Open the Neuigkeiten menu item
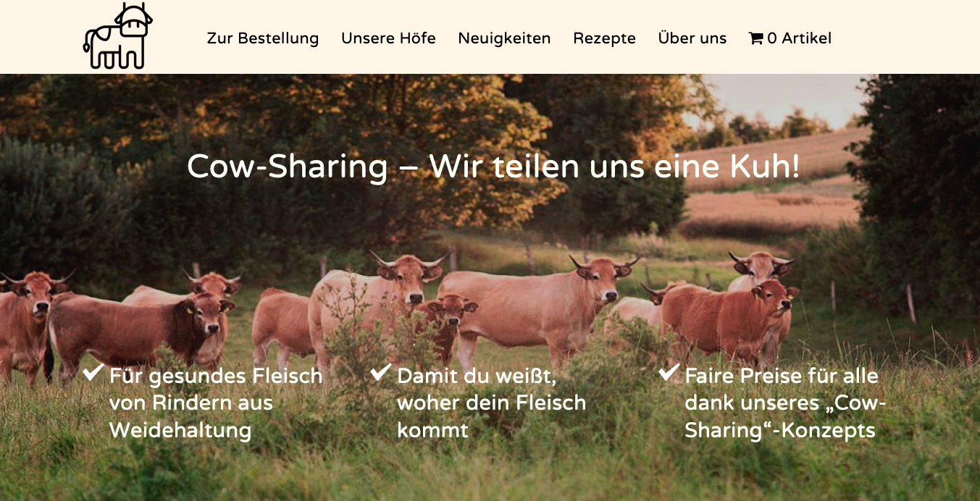980x501 pixels. pyautogui.click(x=504, y=38)
